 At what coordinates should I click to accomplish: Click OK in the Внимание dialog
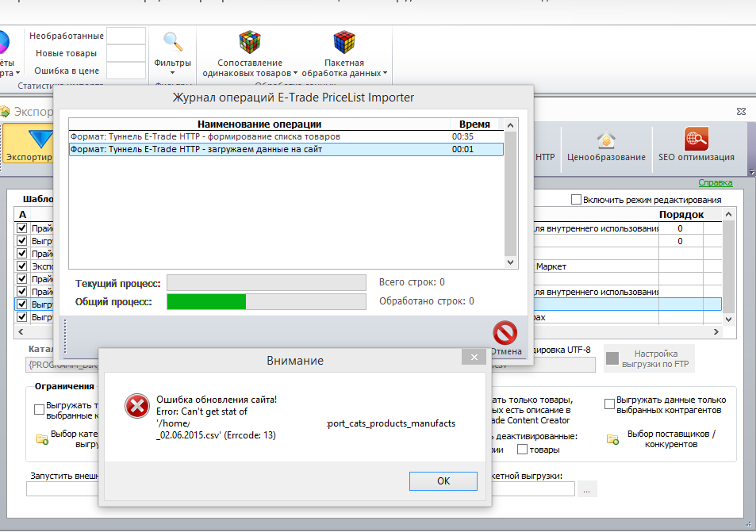click(x=443, y=481)
